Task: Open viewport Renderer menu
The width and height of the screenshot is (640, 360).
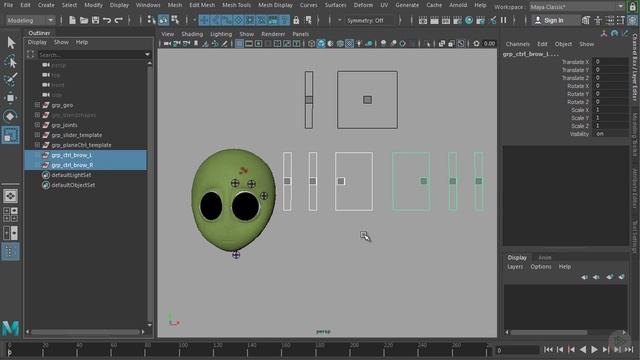Action: click(x=273, y=34)
